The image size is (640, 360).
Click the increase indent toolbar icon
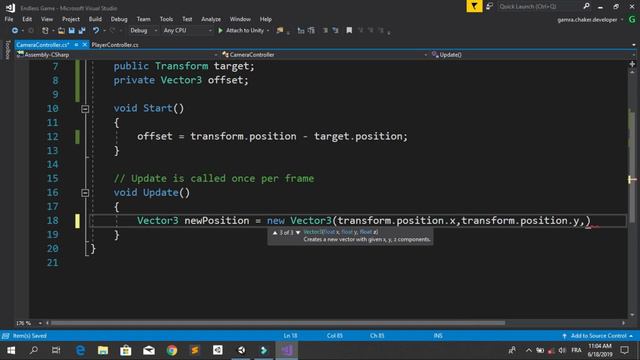point(311,31)
